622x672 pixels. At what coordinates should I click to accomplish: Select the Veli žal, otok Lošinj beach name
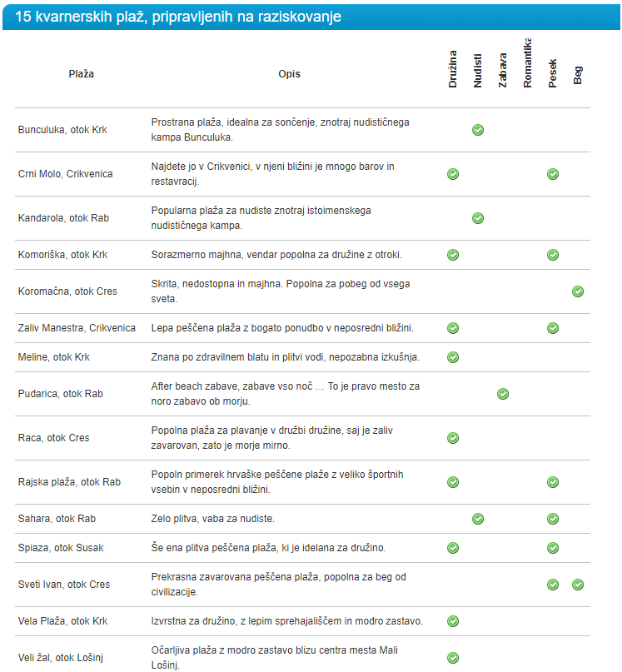(x=65, y=658)
